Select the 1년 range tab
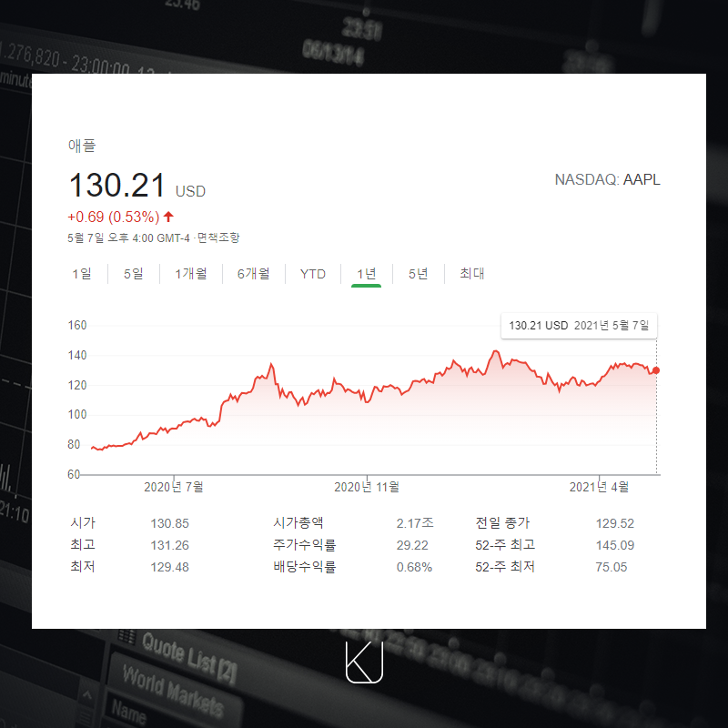This screenshot has height=728, width=728. [x=367, y=274]
